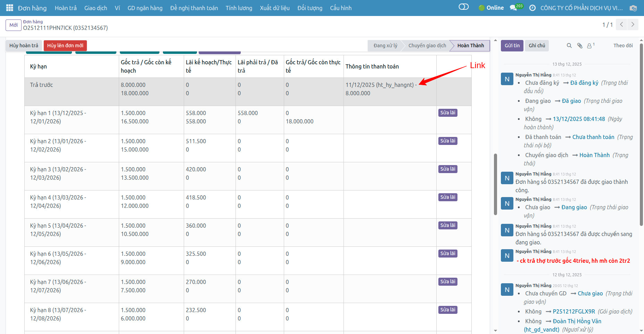Go to next record arrow
Viewport: 644px width, 334px height.
point(633,25)
